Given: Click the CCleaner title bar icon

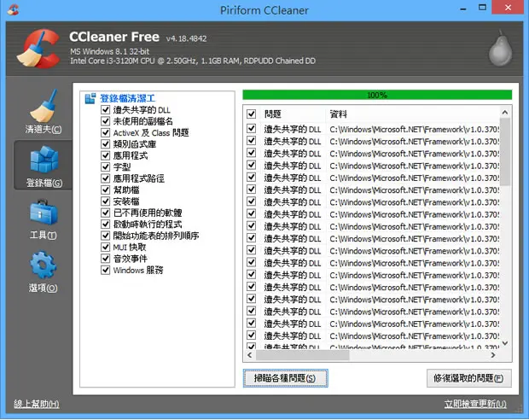Looking at the screenshot, I should click(13, 9).
